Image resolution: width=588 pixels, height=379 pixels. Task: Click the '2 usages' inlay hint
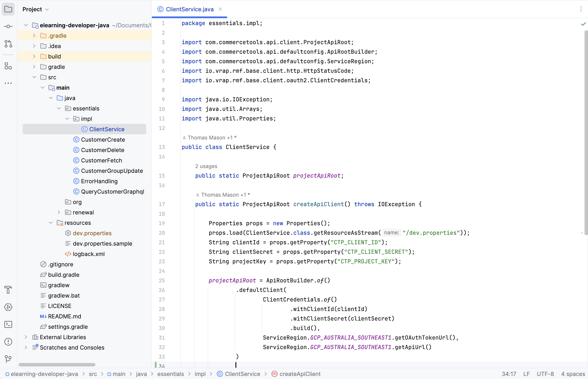click(206, 166)
